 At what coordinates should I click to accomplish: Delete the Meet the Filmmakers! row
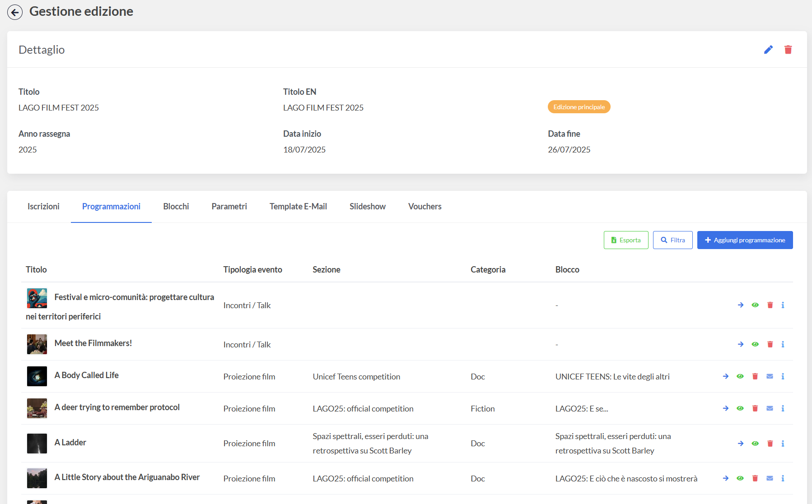pos(770,344)
